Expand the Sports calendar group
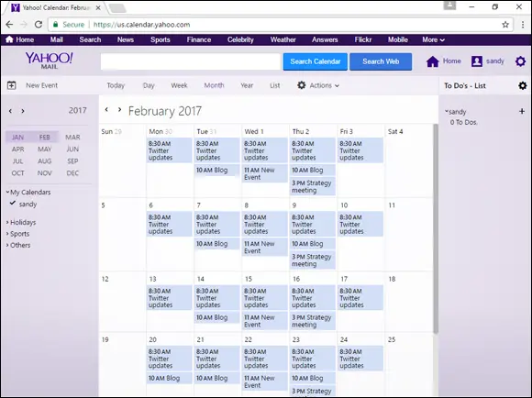This screenshot has width=532, height=398. pos(17,234)
